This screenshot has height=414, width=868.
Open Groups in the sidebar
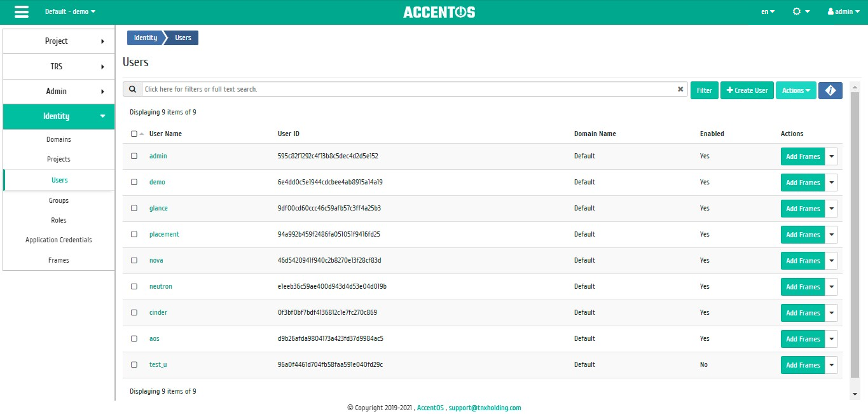(59, 200)
